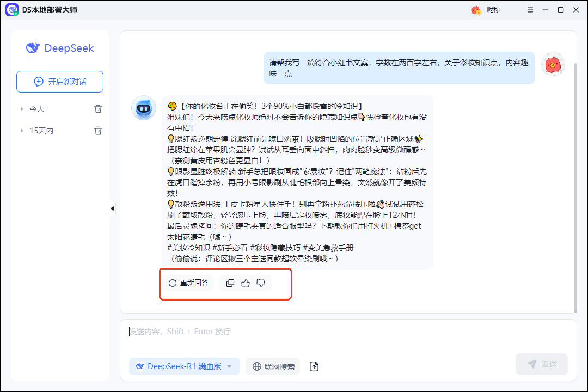Viewport: 588px width, 392px height.
Task: Expand the 今天 conversation group
Action: 22,109
